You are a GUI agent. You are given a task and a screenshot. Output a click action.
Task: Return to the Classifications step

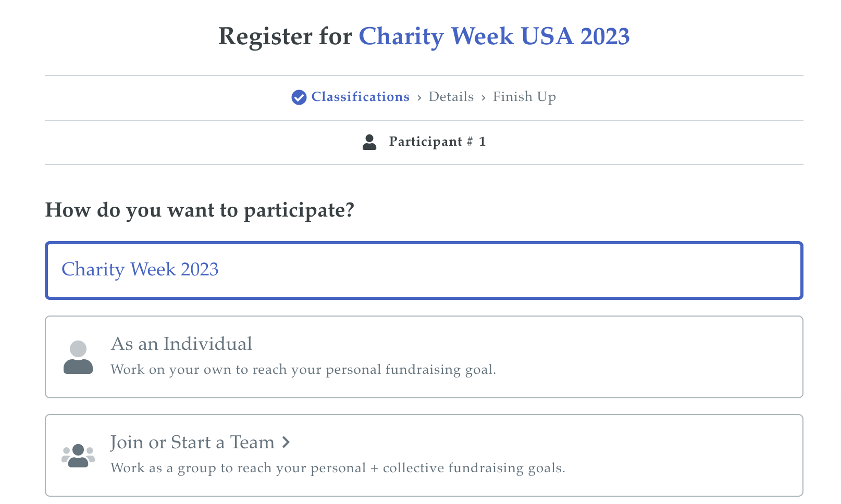pos(360,97)
